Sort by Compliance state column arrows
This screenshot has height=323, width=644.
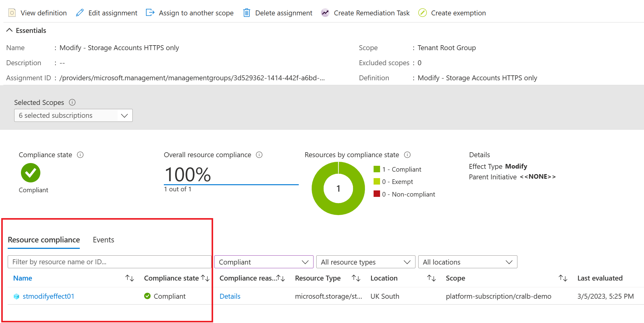(205, 278)
